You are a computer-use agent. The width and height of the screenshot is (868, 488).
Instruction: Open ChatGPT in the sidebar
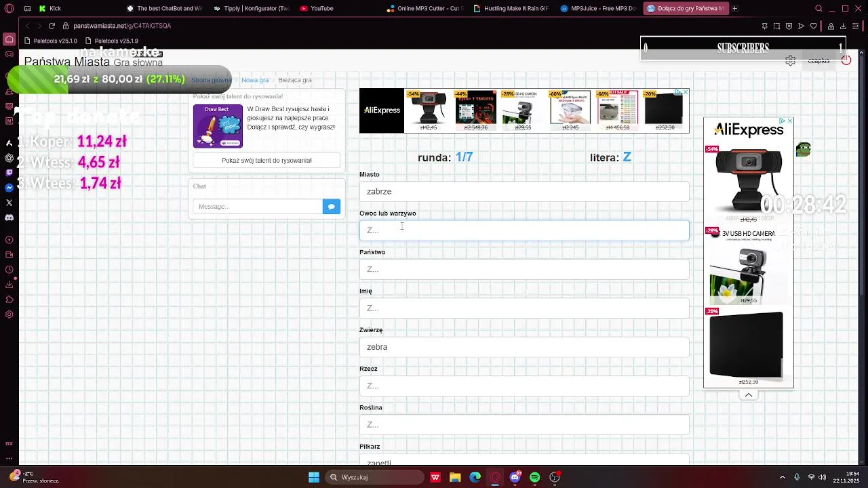9,158
